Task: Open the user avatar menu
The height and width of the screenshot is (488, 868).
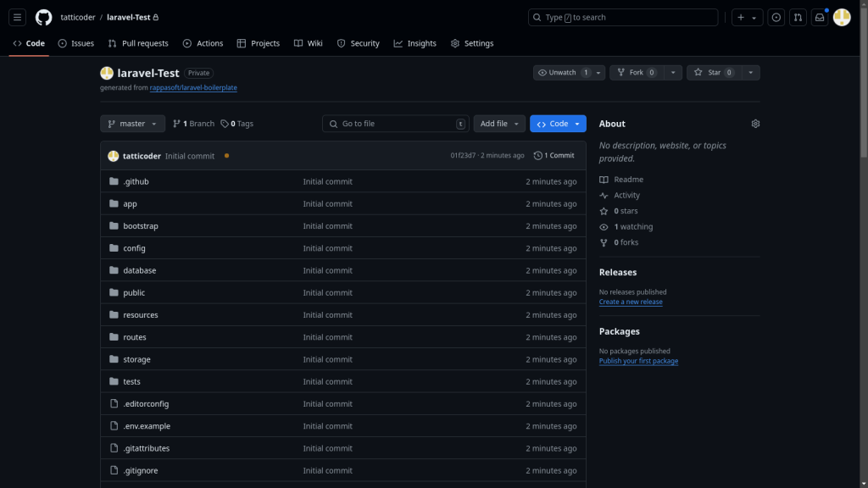Action: (842, 18)
